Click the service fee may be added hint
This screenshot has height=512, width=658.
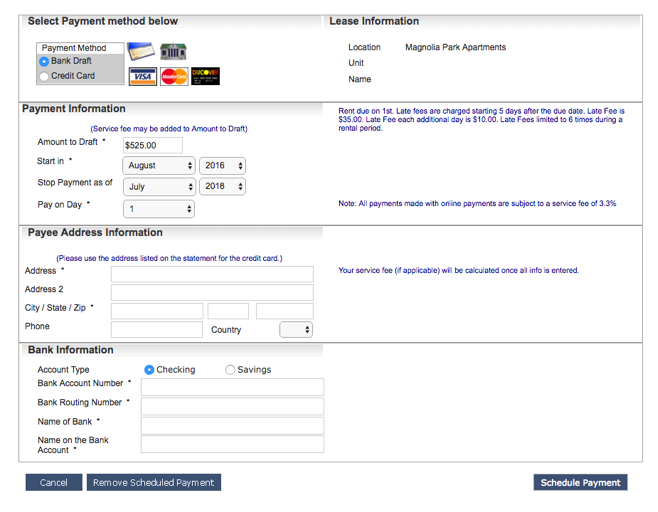click(x=169, y=129)
